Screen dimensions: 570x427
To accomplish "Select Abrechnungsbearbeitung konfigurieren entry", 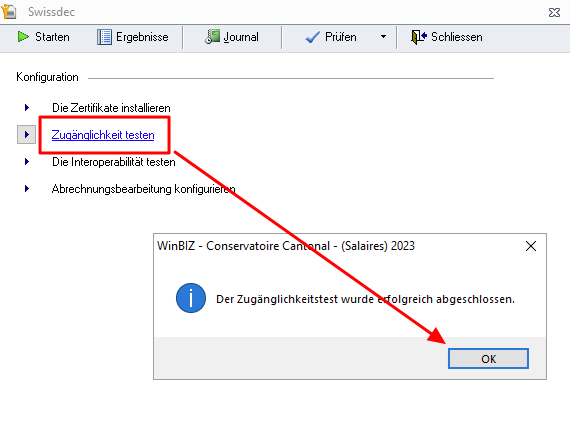I will [143, 189].
